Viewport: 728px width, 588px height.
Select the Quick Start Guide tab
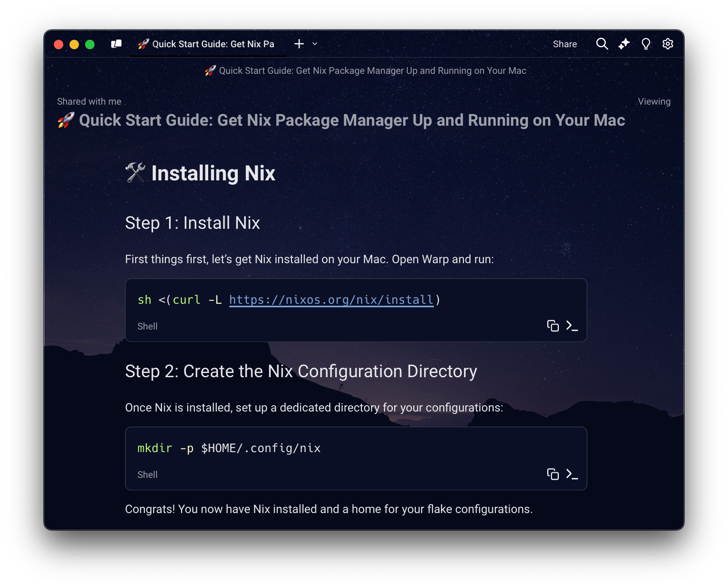tap(207, 44)
